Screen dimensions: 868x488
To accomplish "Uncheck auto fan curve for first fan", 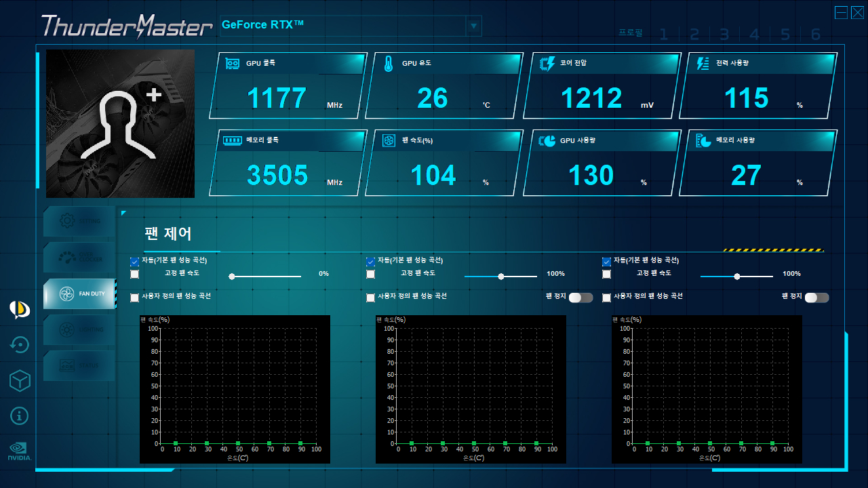I will click(134, 262).
